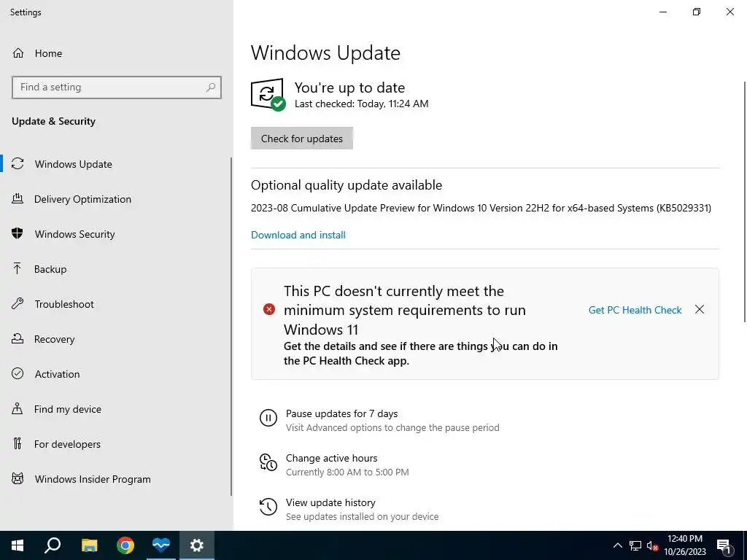Click the For developers tools icon
Screen dimensions: 747x560
[x=18, y=444]
